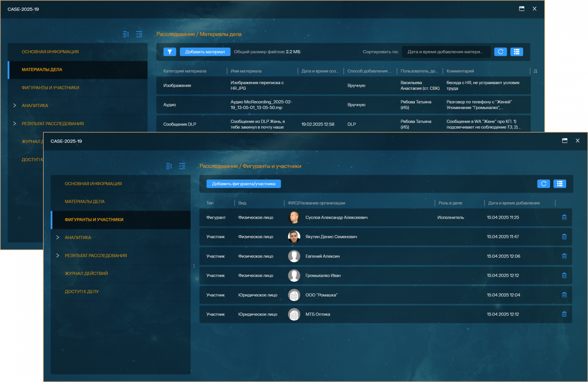Open Журнал действий in front window
The image size is (588, 382).
[121, 273]
